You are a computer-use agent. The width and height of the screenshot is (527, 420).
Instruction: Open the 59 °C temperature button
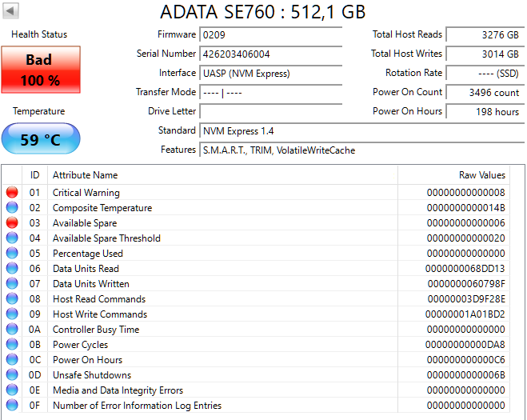(41, 138)
